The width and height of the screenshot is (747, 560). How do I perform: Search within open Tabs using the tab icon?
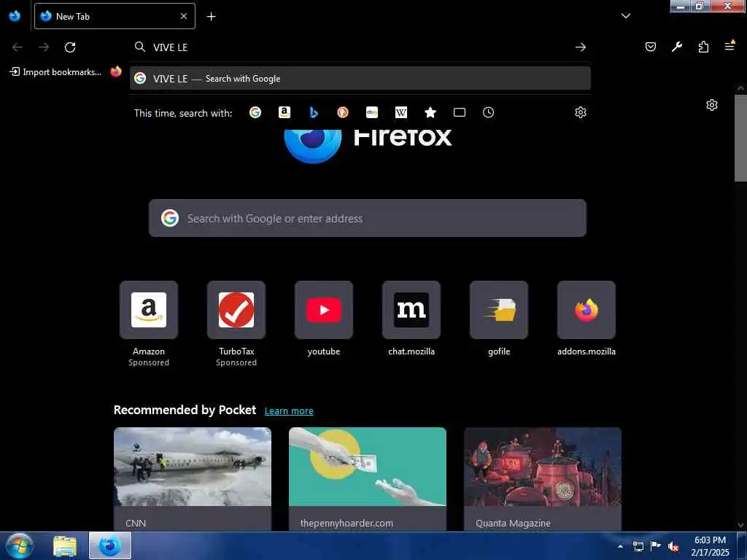tap(460, 112)
